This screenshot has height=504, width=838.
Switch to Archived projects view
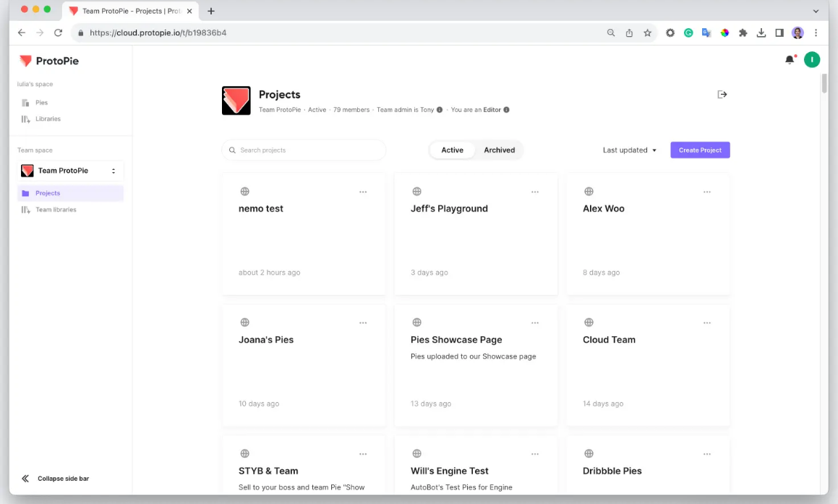click(x=499, y=150)
